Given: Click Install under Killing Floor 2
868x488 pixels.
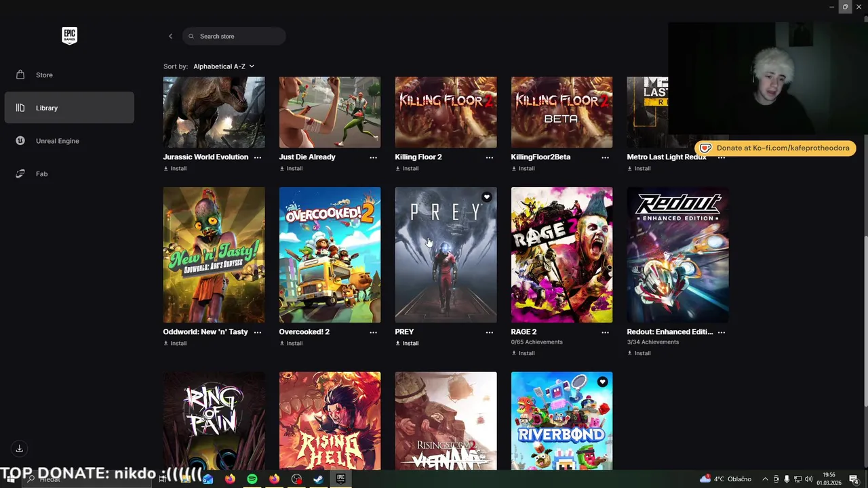Looking at the screenshot, I should [x=407, y=168].
